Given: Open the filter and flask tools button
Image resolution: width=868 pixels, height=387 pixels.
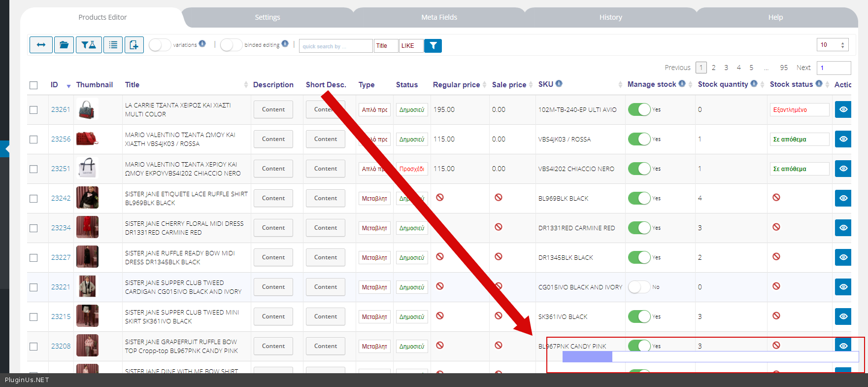Looking at the screenshot, I should tap(89, 45).
